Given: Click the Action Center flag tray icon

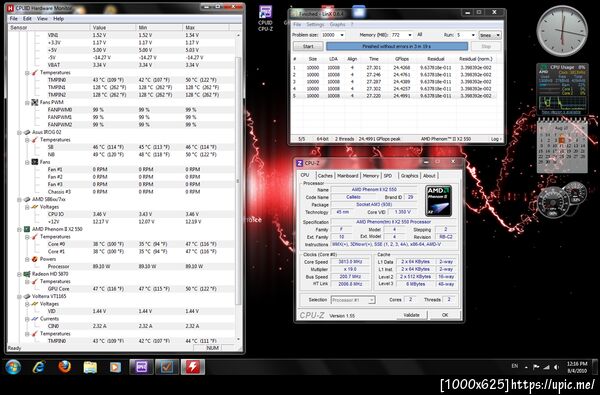Looking at the screenshot, I should coord(536,367).
